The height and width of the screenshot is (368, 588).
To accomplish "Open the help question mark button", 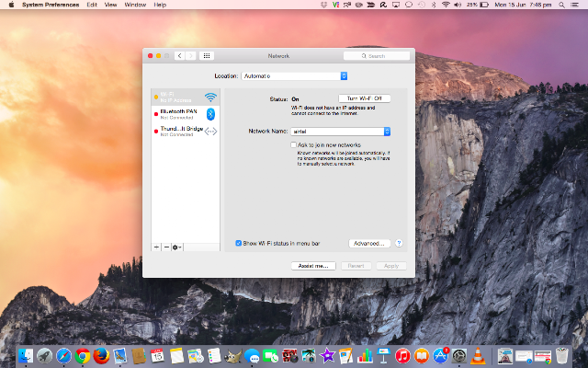I will coord(399,243).
